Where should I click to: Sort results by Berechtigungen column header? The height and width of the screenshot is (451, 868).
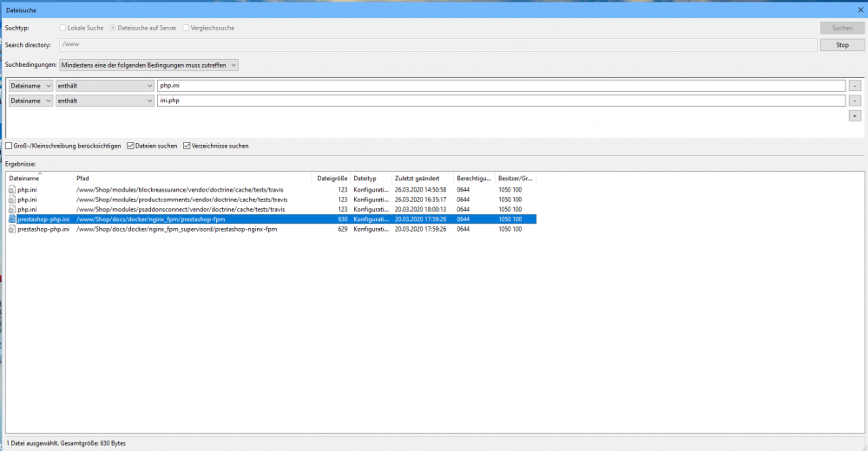click(474, 178)
